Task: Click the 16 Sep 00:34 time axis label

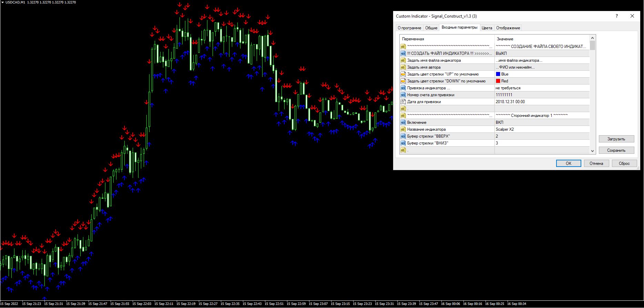Action: (x=517, y=304)
